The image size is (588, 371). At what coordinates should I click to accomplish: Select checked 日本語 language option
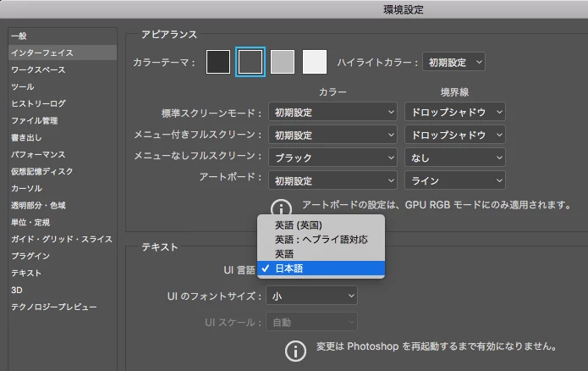[x=321, y=269]
